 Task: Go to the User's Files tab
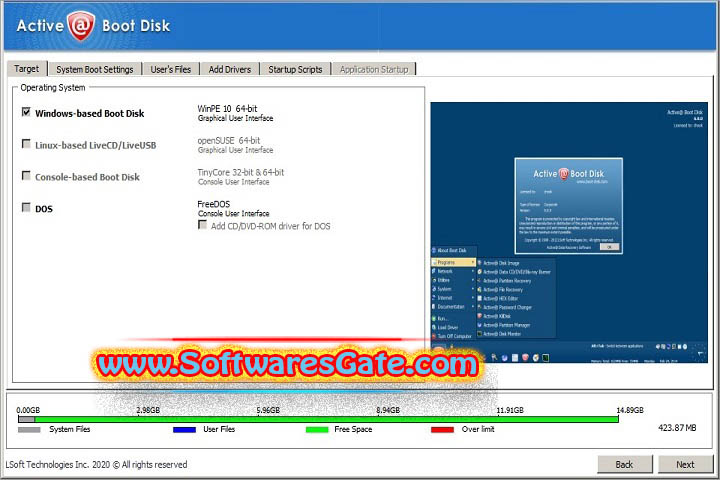[170, 69]
